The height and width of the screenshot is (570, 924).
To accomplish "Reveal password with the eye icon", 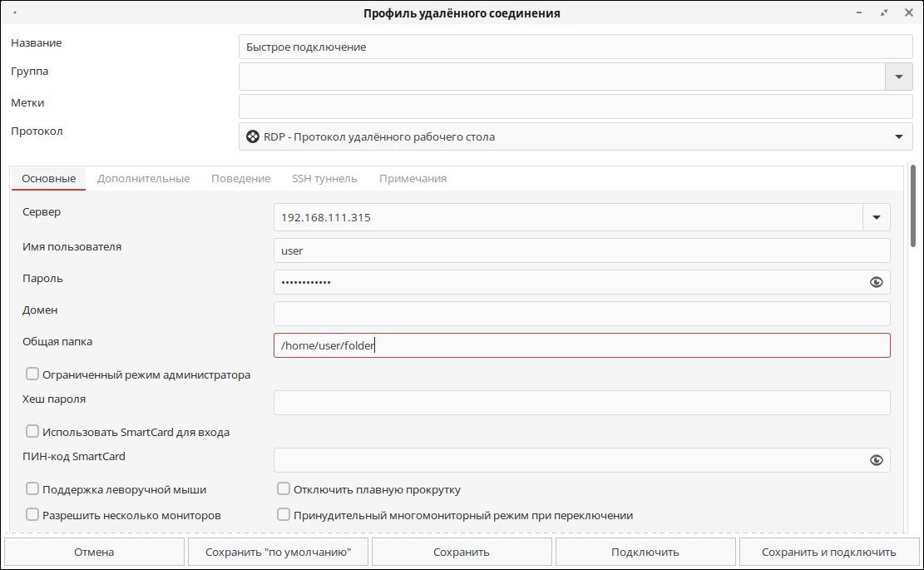I will [x=877, y=282].
